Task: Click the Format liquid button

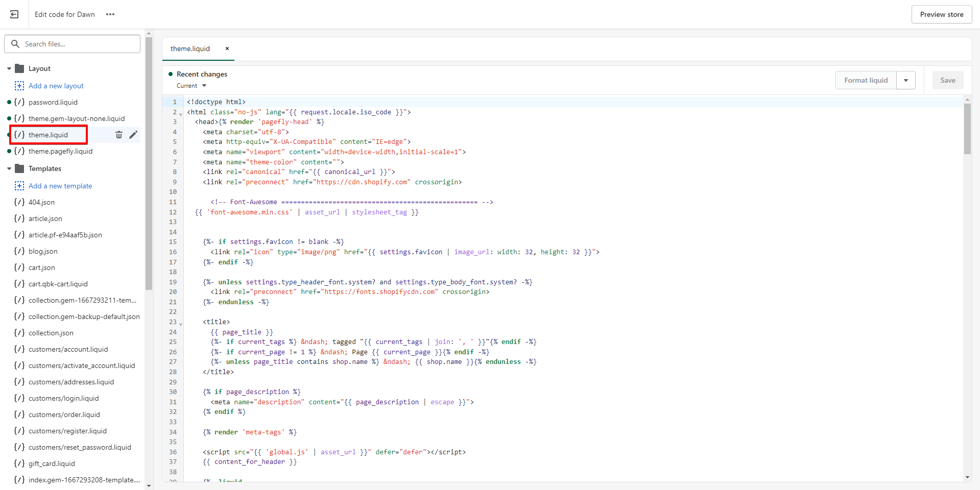Action: [x=866, y=80]
